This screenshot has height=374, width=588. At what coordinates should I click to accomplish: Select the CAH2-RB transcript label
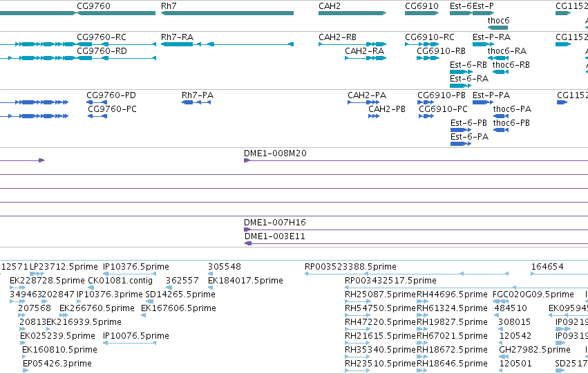[337, 37]
